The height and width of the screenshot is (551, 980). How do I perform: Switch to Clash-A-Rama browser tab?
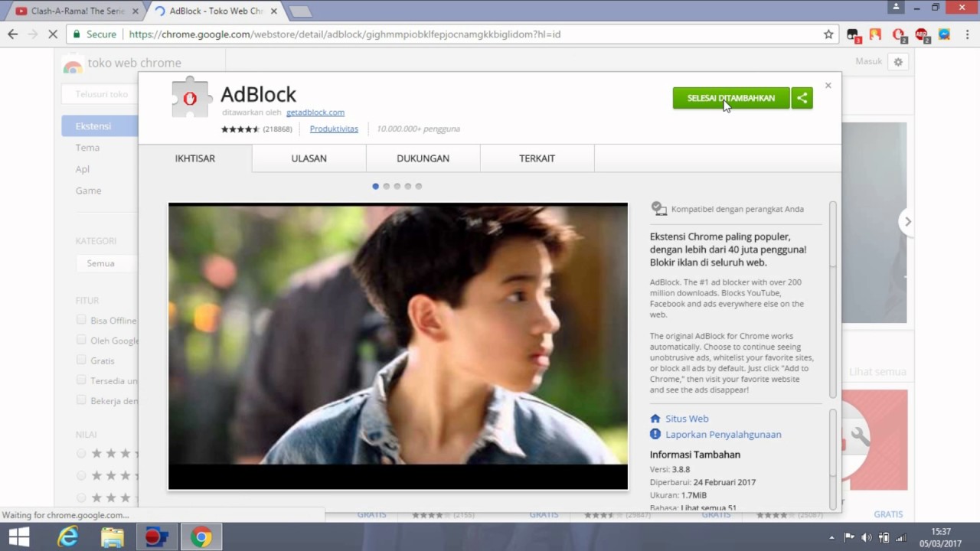[x=77, y=11]
